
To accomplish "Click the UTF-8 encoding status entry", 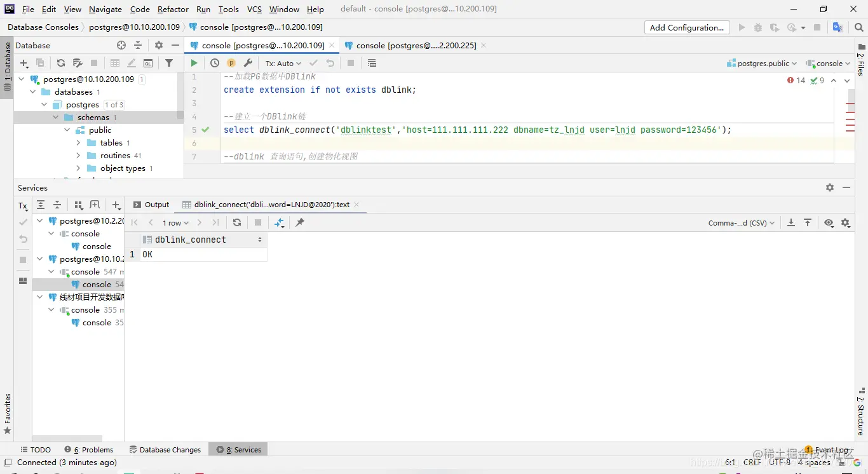I will tap(780, 463).
